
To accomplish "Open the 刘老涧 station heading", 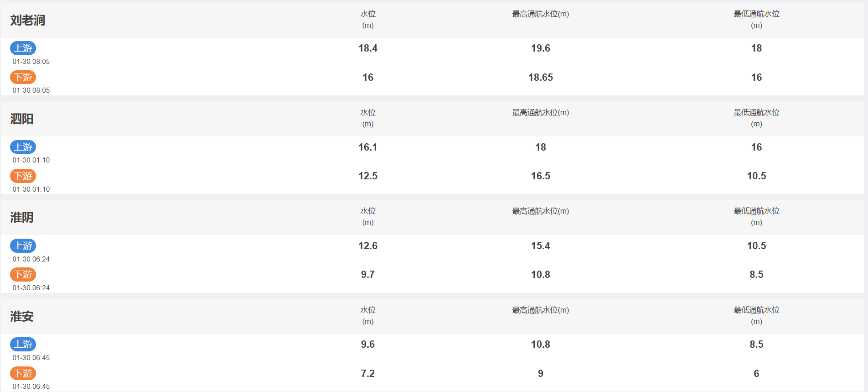I will coord(28,20).
